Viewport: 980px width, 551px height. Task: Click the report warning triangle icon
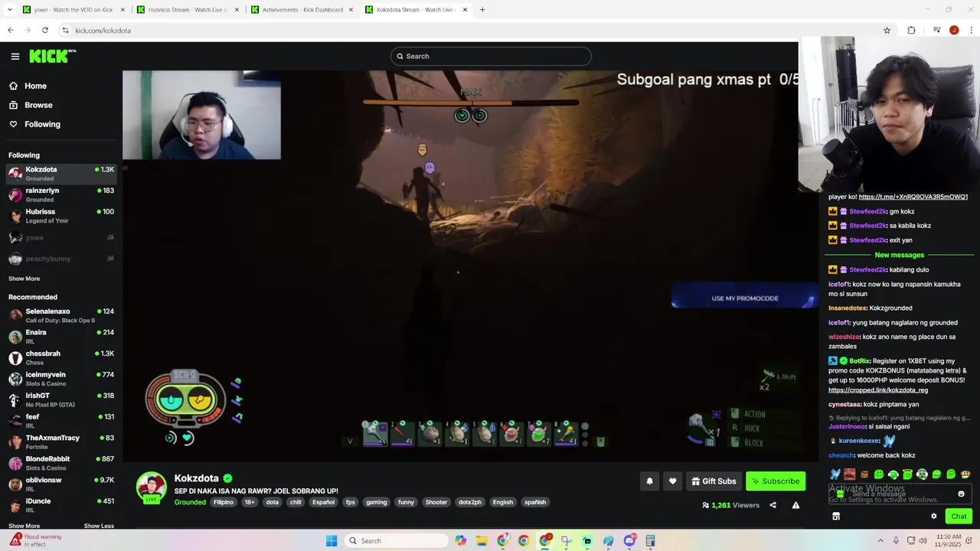tap(795, 505)
